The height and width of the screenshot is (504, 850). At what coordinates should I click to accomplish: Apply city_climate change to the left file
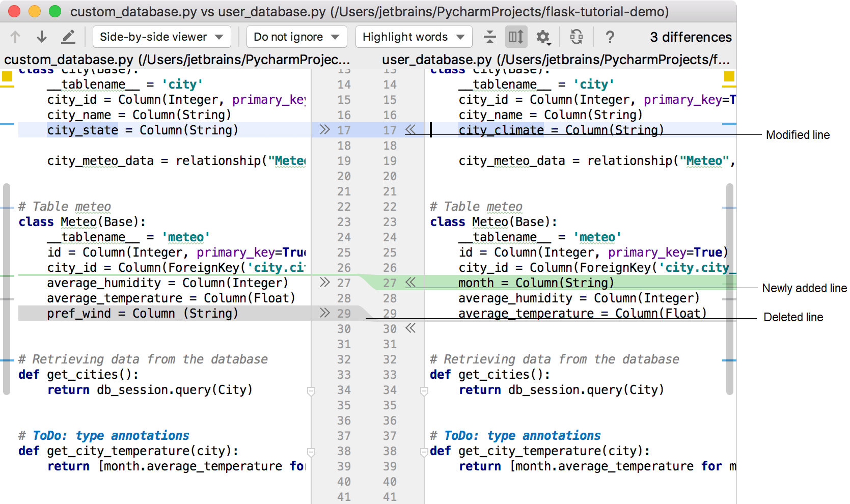coord(412,130)
